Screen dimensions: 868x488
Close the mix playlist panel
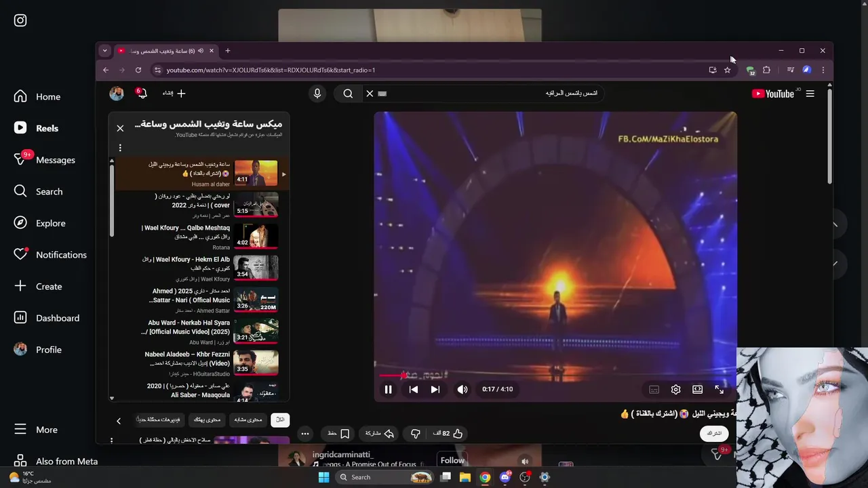[x=120, y=128]
